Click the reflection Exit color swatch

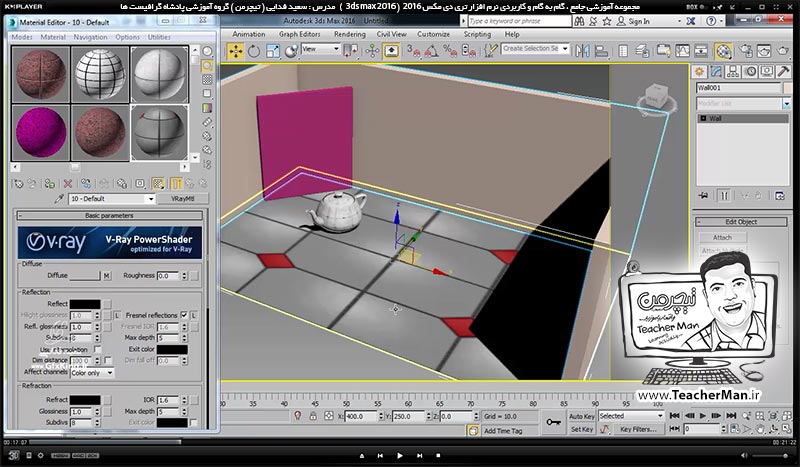coord(172,350)
